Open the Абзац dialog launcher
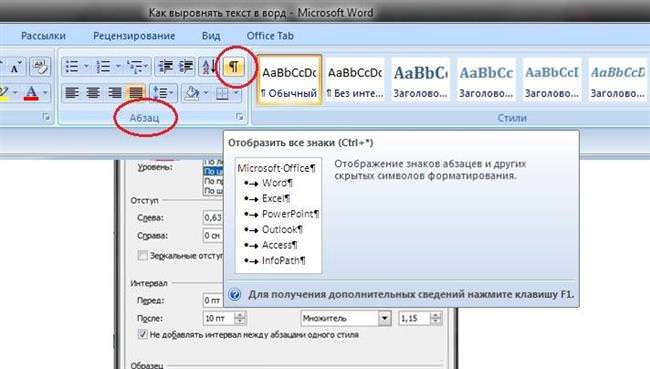The width and height of the screenshot is (650, 369). [x=239, y=117]
